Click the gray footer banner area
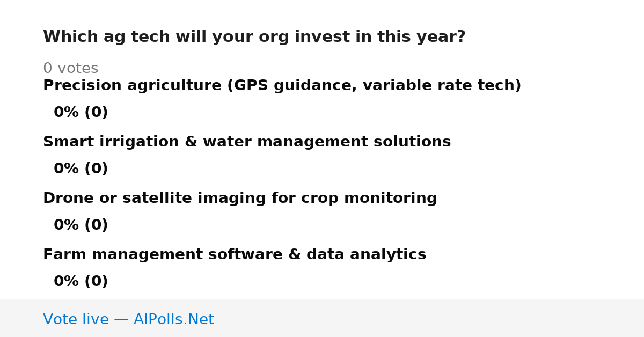Viewport: 644px width, 337px height. tap(322, 318)
